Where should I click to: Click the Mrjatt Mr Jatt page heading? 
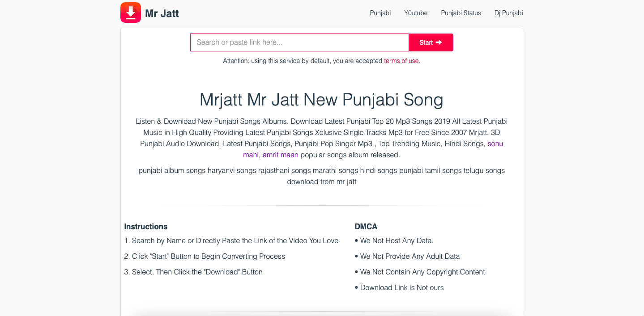click(x=321, y=100)
